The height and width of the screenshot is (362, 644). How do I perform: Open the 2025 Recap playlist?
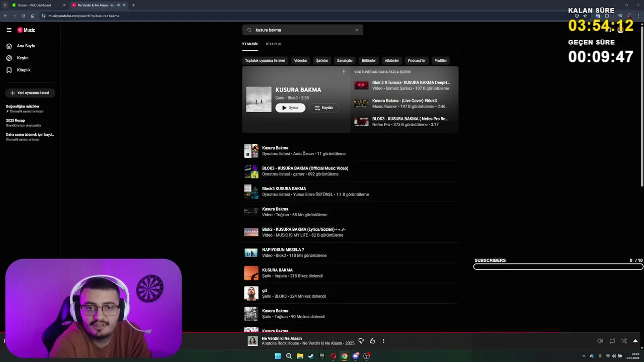point(30,123)
